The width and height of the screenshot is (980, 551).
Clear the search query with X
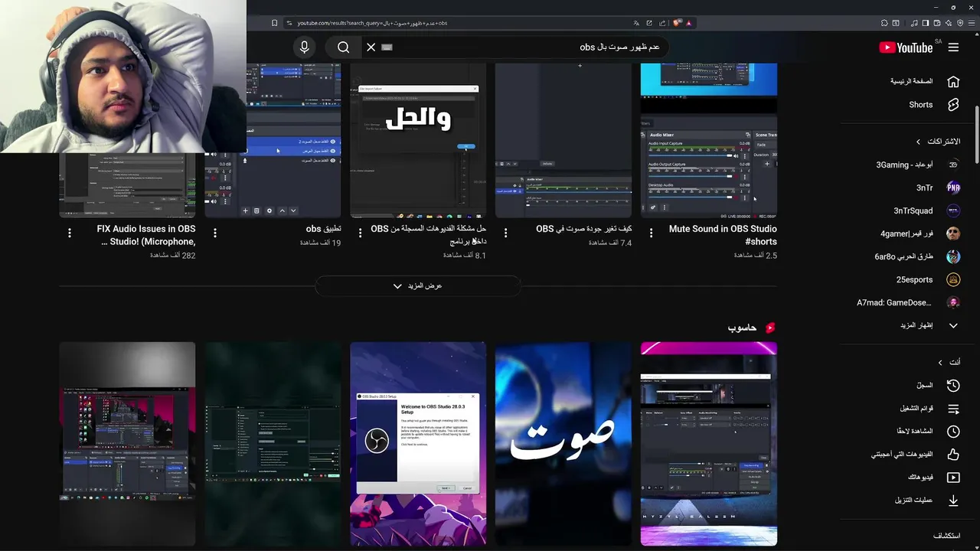(371, 47)
